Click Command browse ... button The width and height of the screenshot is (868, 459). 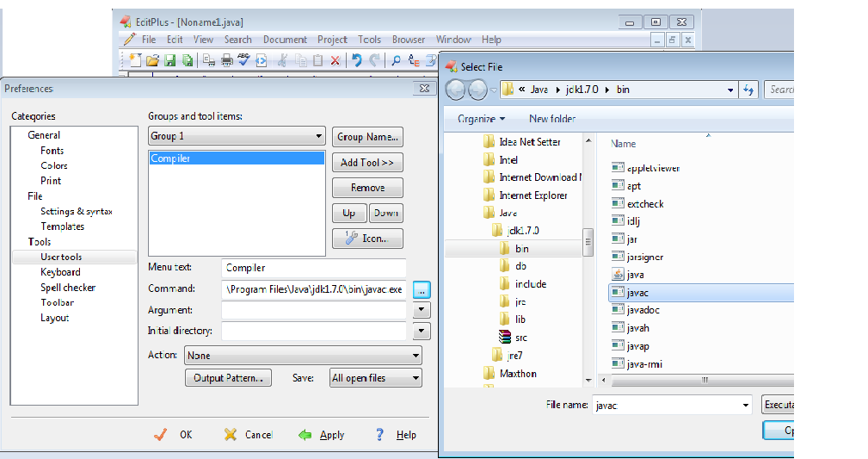click(422, 290)
